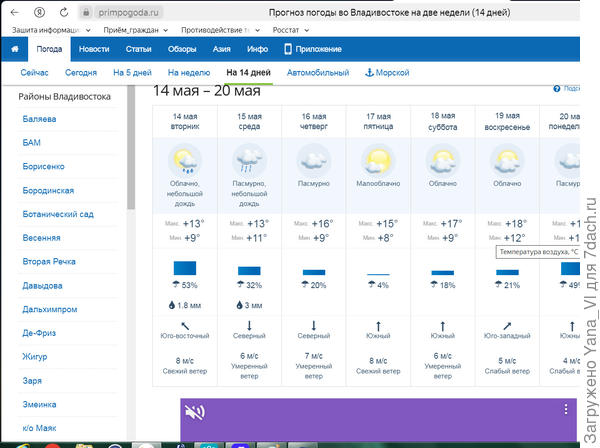Click the rainy cloud icon for 15 мая
600x448 pixels.
pyautogui.click(x=250, y=160)
